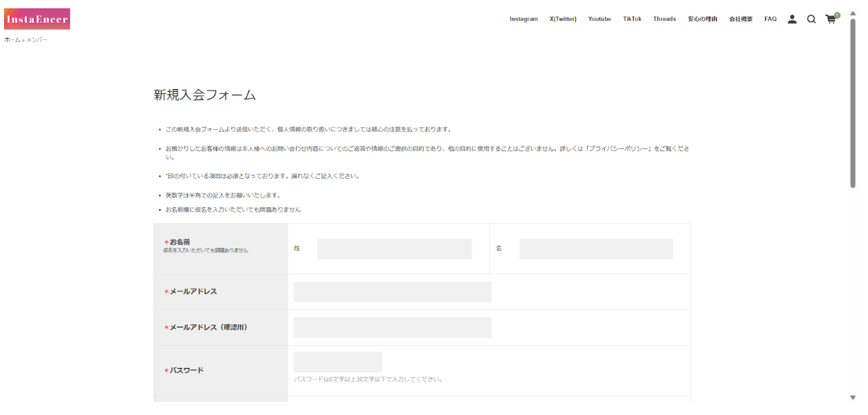Open the shopping cart icon
Viewport: 868px width, 415px height.
pyautogui.click(x=831, y=19)
